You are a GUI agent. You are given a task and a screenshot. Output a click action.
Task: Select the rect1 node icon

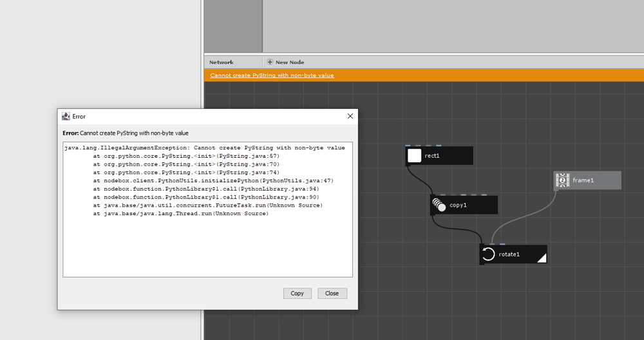tap(414, 156)
